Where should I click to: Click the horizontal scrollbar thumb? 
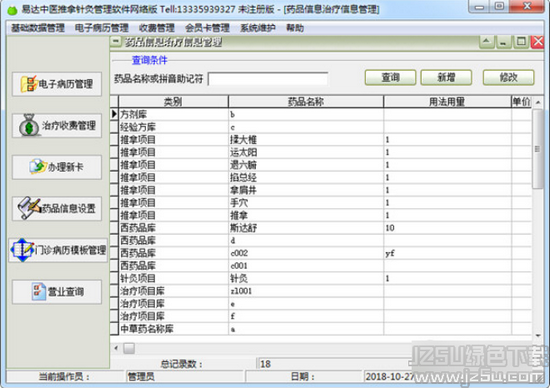coord(129,348)
